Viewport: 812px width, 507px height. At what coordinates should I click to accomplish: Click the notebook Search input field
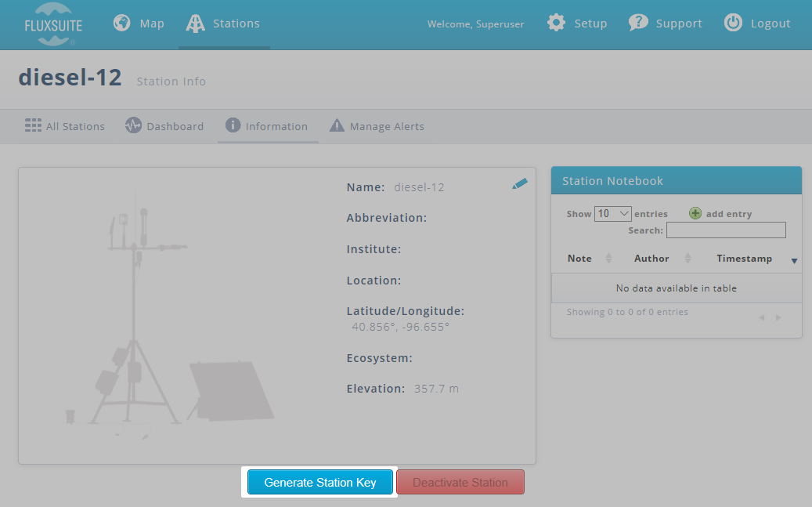tap(726, 230)
